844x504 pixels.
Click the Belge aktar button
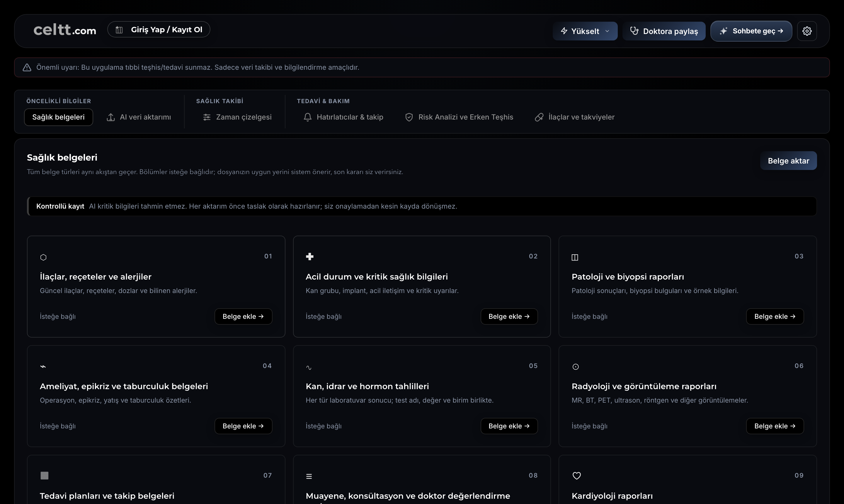(x=788, y=161)
